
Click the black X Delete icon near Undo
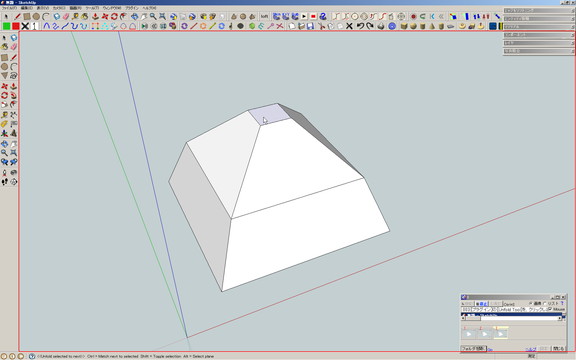[x=349, y=26]
